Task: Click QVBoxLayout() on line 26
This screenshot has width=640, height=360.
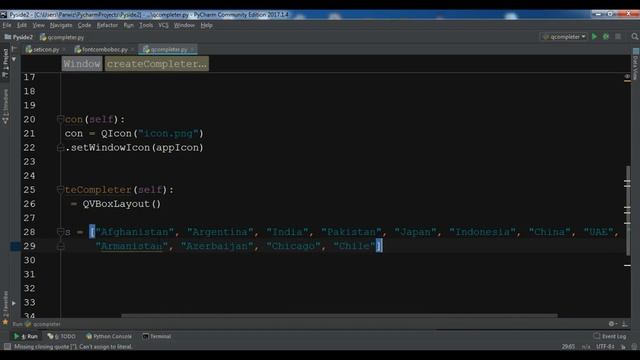Action: 122,204
